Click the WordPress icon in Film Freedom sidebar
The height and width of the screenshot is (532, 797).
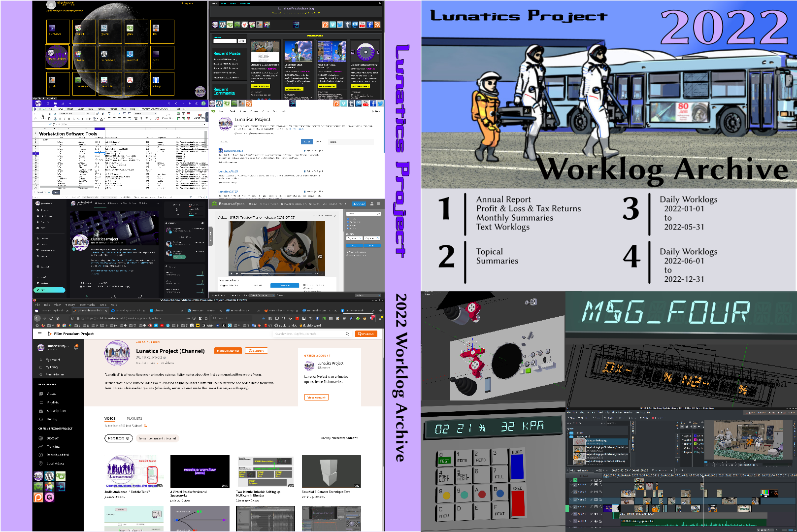click(x=49, y=476)
